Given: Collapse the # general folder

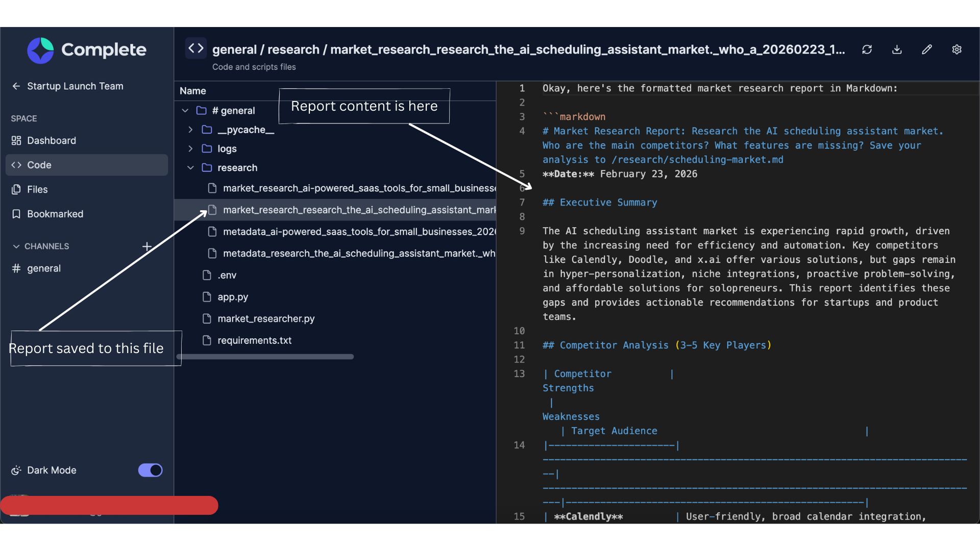Looking at the screenshot, I should (x=185, y=111).
